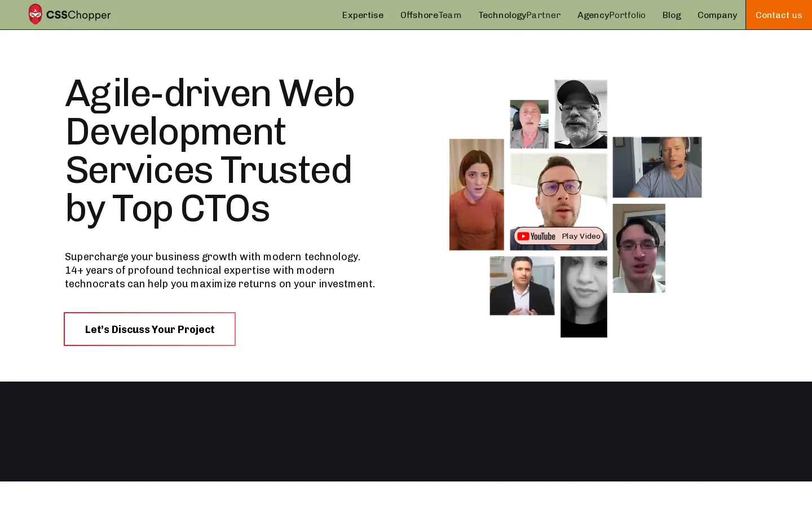Viewport: 812px width, 508px height.
Task: Open the Expertise menu
Action: 363,15
